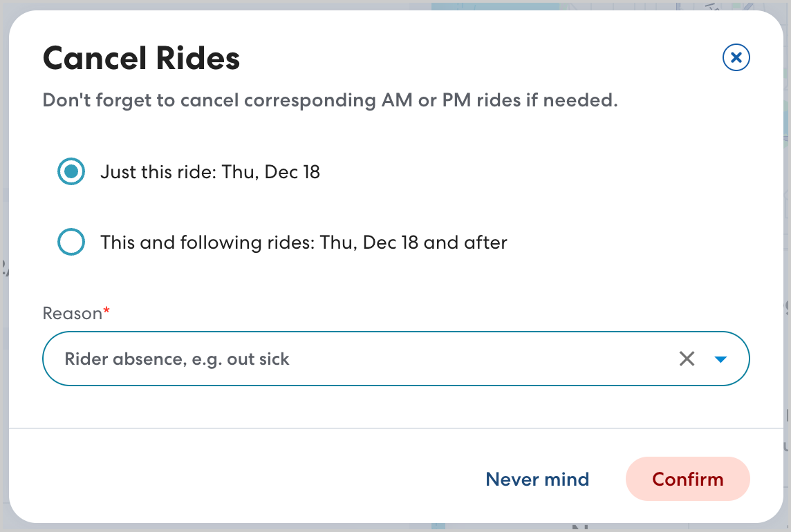Viewport: 791px width, 532px height.
Task: Click the "Just this ride: Thu, Dec 18" label
Action: [x=210, y=171]
